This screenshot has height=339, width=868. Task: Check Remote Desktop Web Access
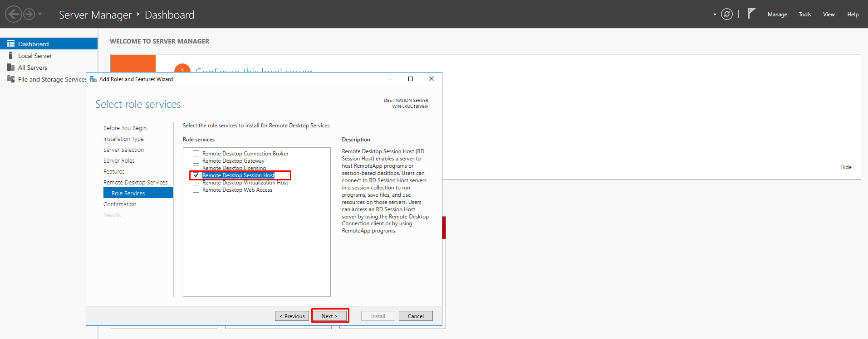tap(196, 190)
